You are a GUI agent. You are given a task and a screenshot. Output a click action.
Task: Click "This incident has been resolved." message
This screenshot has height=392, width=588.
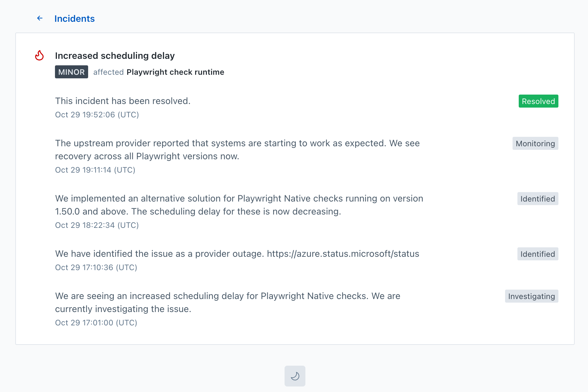[123, 101]
